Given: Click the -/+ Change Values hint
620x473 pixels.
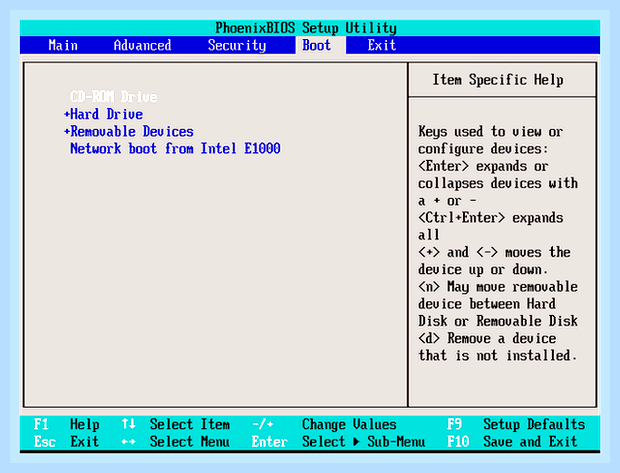Looking at the screenshot, I should pos(324,424).
